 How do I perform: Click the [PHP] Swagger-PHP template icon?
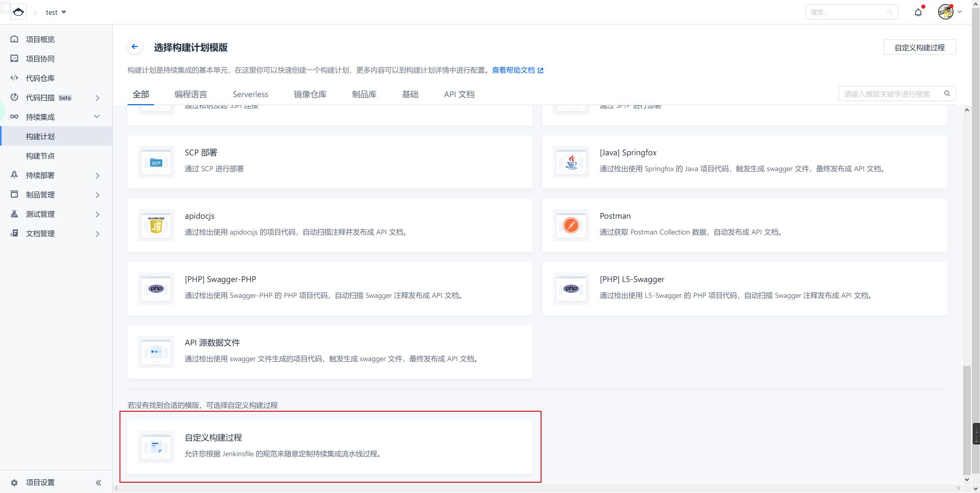(x=156, y=289)
